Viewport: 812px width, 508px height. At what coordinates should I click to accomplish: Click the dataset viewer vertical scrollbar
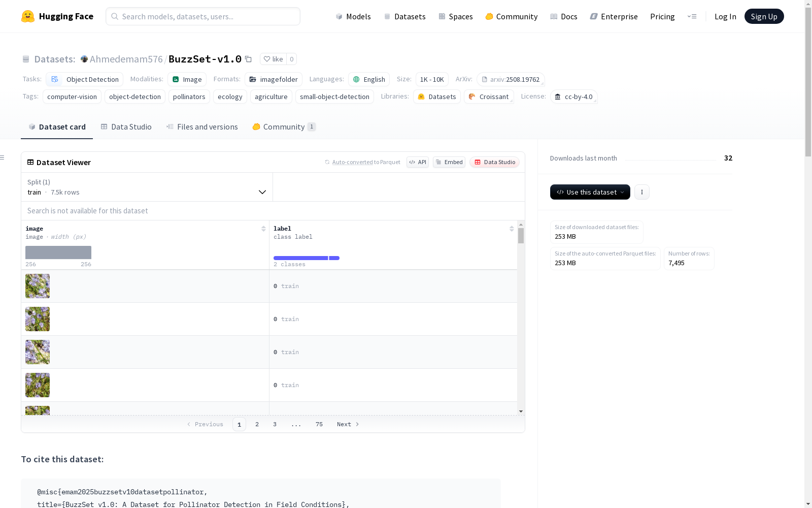(x=521, y=236)
